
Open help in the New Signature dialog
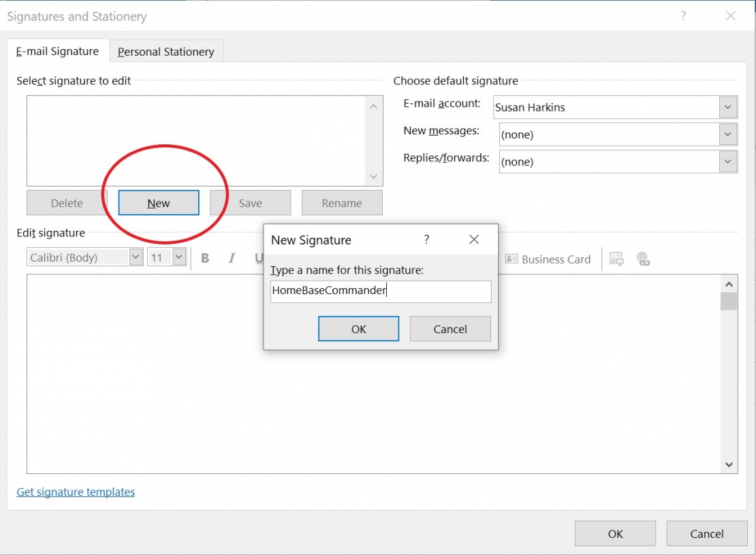pos(426,239)
